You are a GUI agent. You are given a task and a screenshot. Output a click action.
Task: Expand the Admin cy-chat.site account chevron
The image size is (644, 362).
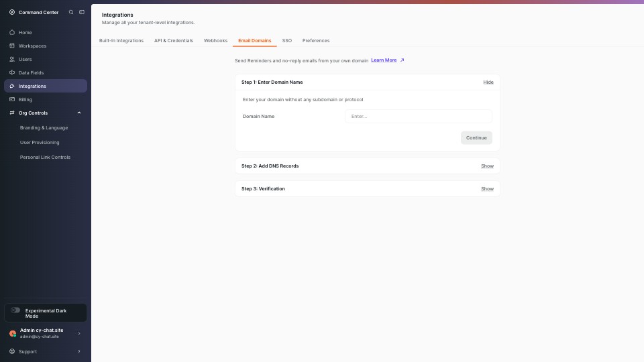tap(79, 333)
